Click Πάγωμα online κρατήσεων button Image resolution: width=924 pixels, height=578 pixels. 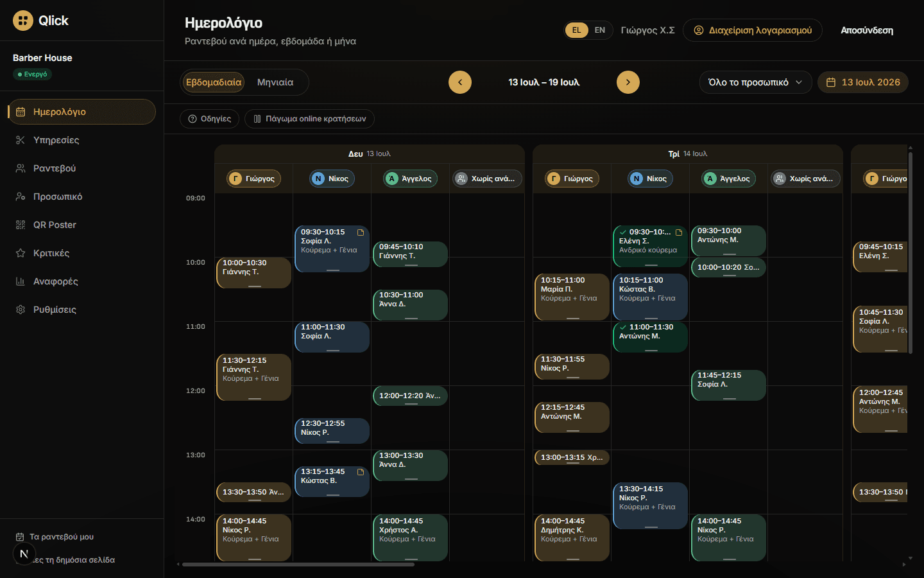coord(309,119)
